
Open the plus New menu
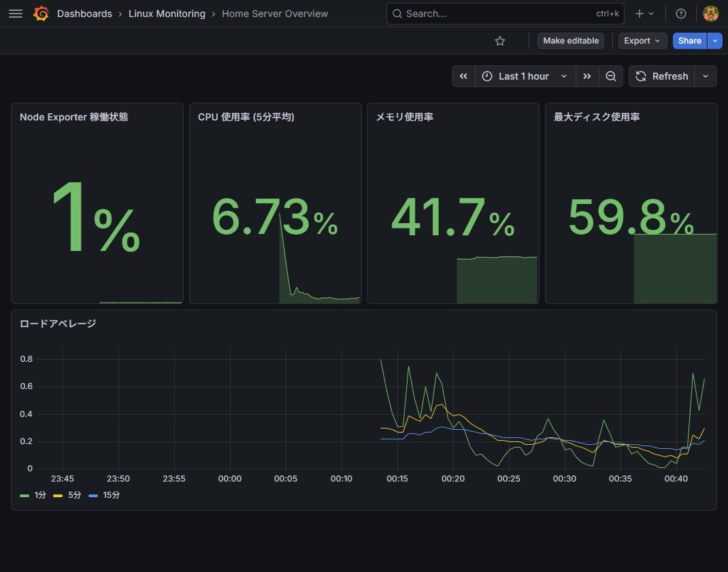[x=644, y=14]
